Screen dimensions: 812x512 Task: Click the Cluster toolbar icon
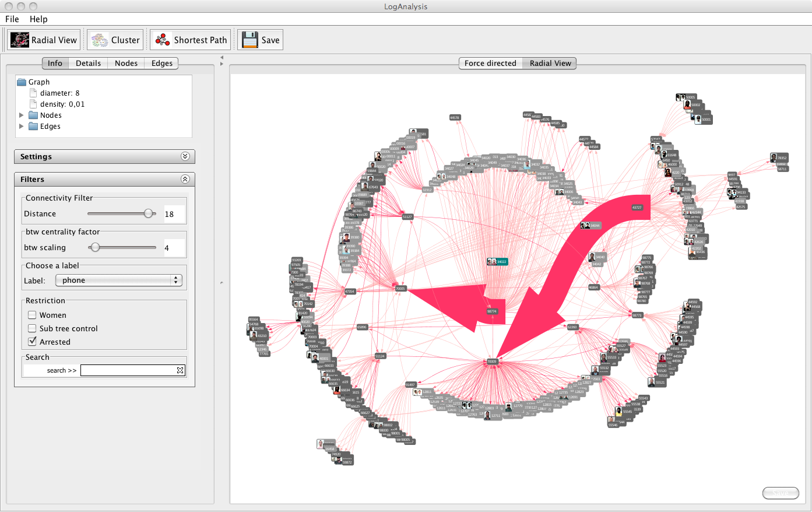click(x=100, y=40)
